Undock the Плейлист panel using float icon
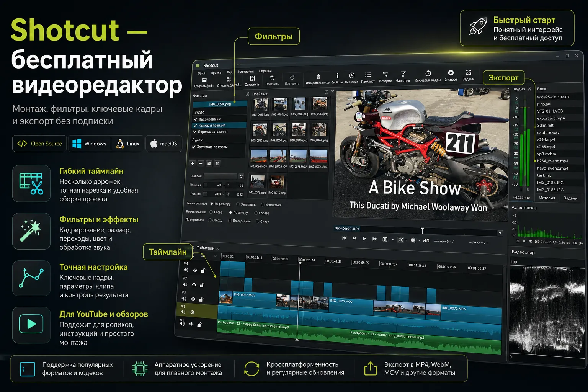The height and width of the screenshot is (392, 588). [327, 92]
